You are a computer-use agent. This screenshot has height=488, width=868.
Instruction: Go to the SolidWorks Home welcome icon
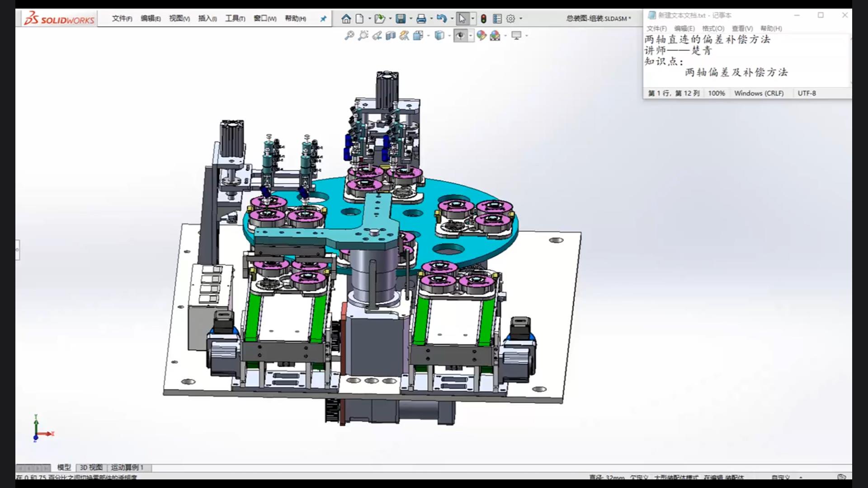346,19
